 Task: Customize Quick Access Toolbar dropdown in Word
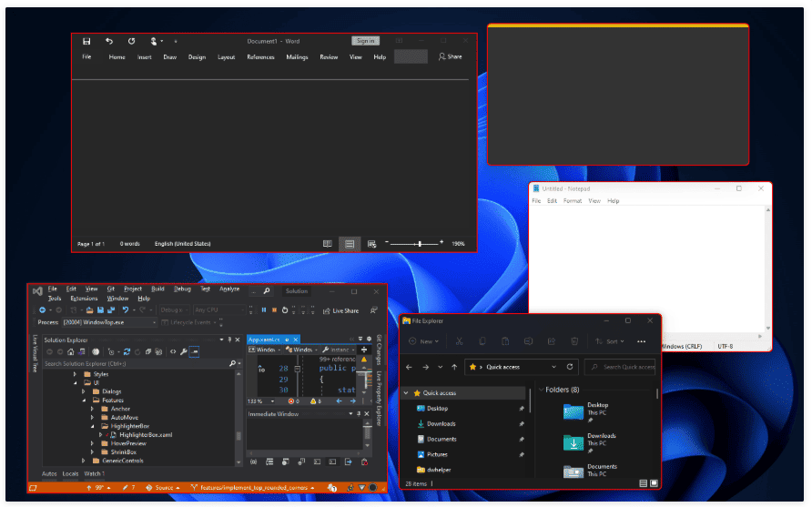[x=176, y=42]
